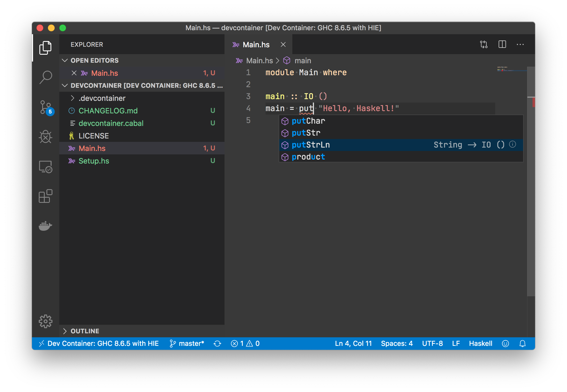Image resolution: width=567 pixels, height=392 pixels.
Task: Click the Manage gear icon
Action: (46, 321)
